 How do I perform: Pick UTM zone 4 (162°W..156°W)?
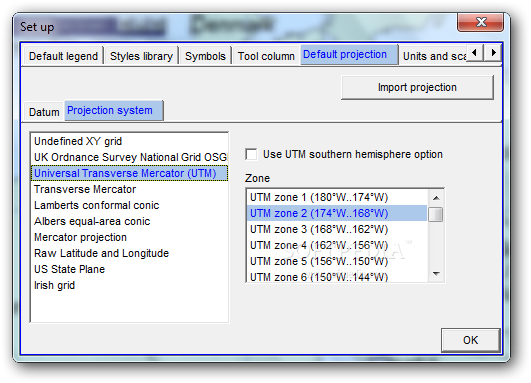pyautogui.click(x=337, y=245)
